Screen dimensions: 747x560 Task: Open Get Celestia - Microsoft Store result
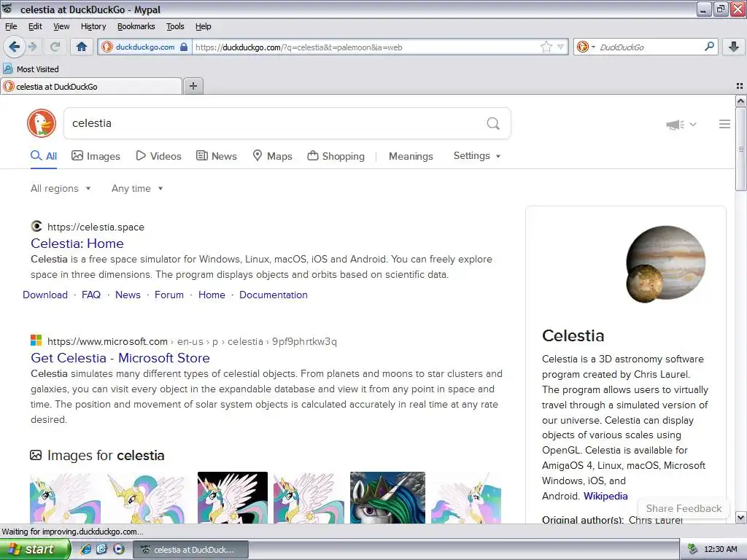tap(120, 357)
